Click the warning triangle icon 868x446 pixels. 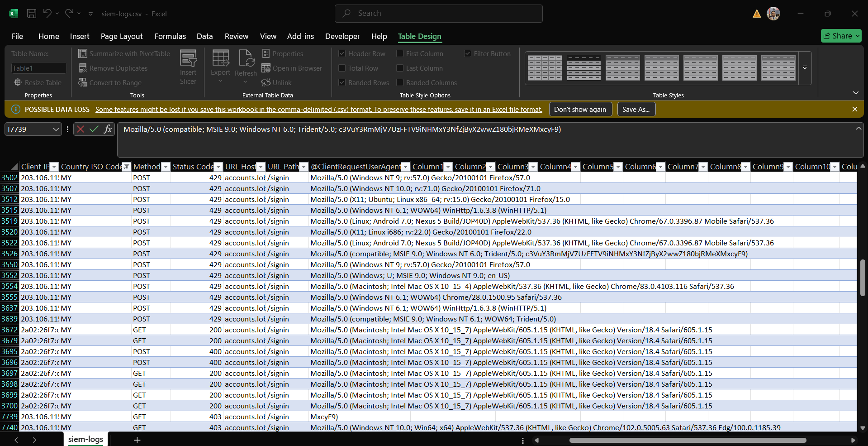[x=757, y=14]
